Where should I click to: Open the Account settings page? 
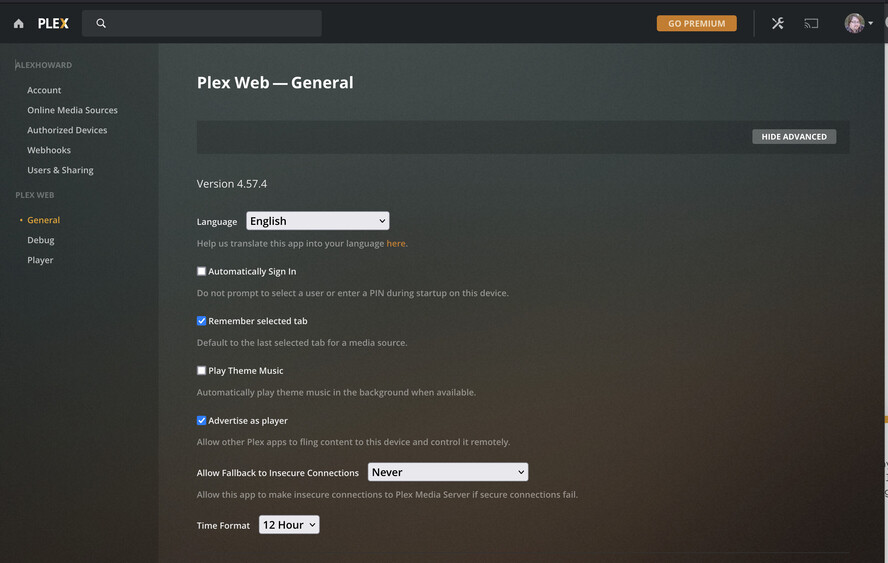(x=44, y=90)
